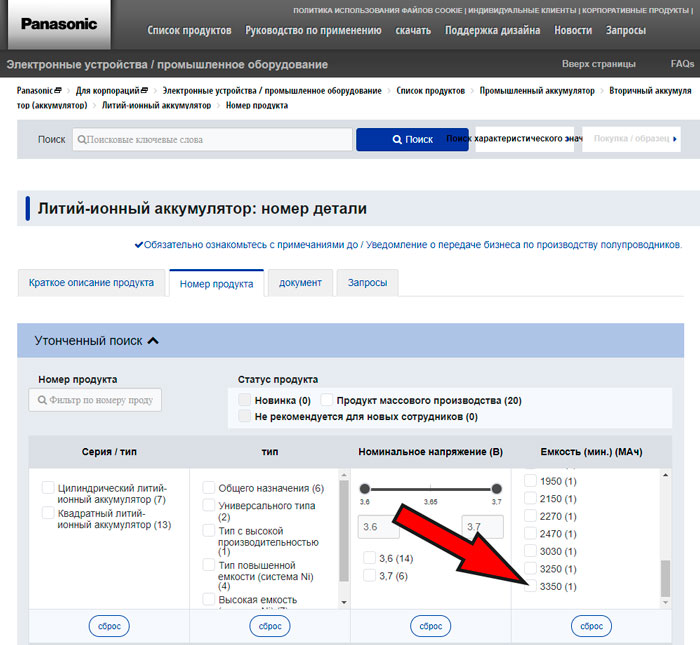Click the down arrow of the тип list scrollbar
The height and width of the screenshot is (645, 700).
(x=344, y=602)
